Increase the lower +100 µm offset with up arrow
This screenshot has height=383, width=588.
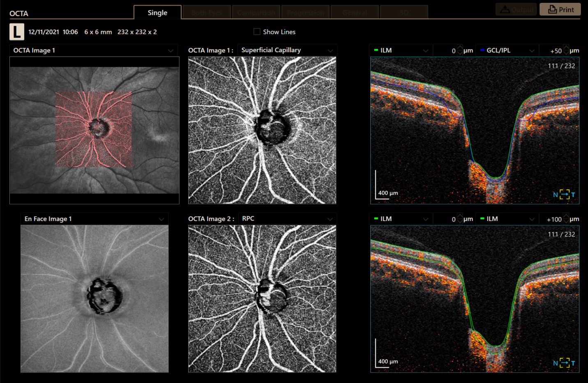(x=566, y=216)
